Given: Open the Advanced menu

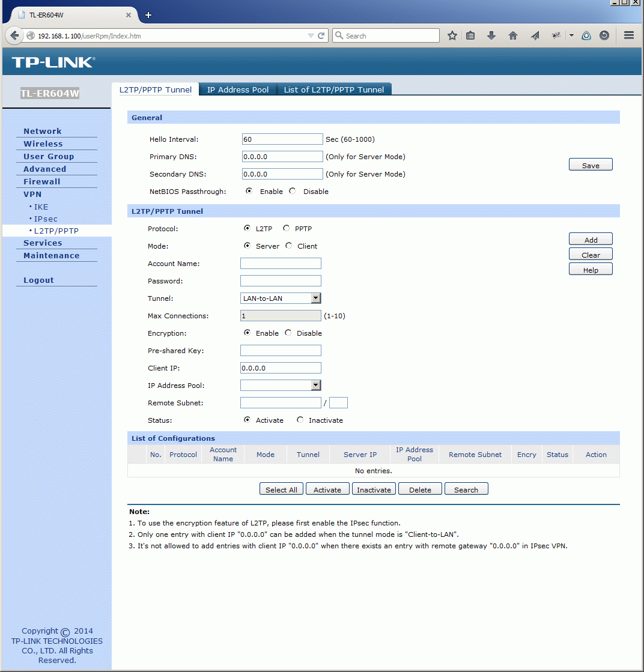Looking at the screenshot, I should (44, 169).
